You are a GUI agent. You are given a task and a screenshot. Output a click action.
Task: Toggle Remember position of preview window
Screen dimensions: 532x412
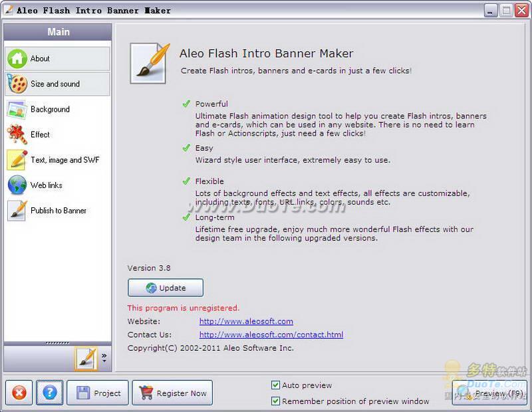point(275,401)
